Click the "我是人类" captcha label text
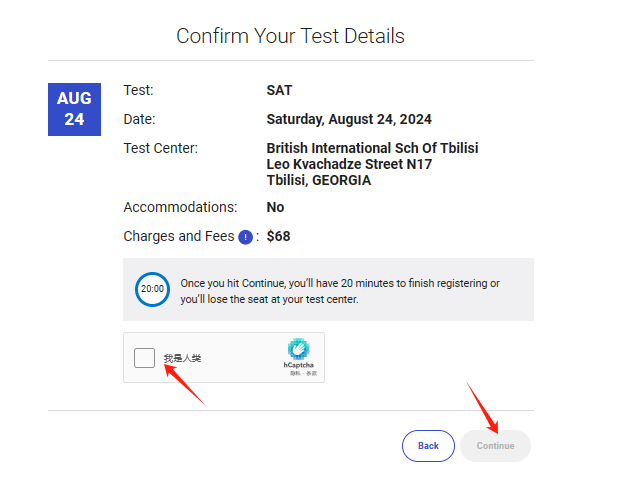This screenshot has height=484, width=624. (x=182, y=358)
